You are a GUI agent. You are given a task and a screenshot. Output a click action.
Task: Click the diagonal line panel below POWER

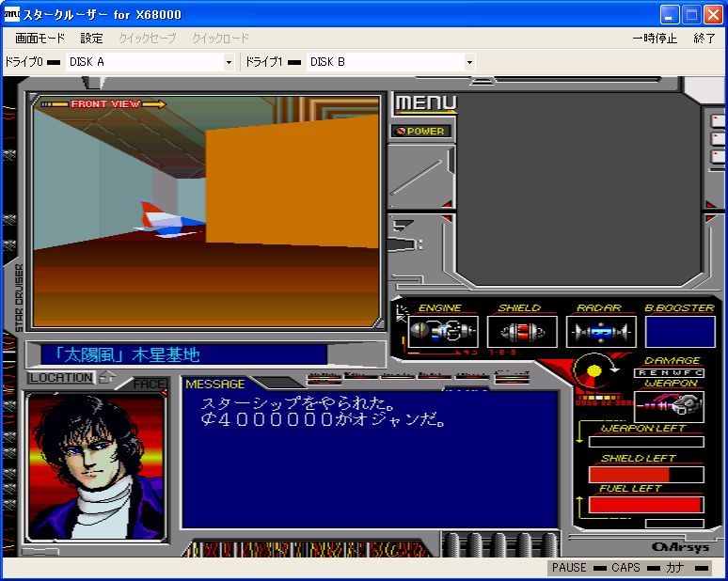(x=417, y=177)
